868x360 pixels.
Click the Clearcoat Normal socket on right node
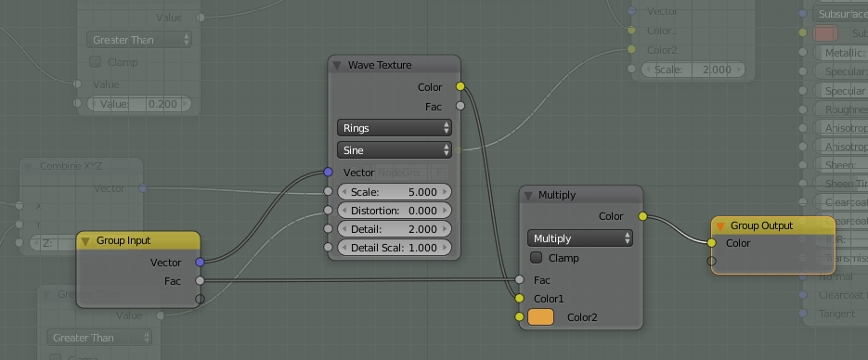(803, 295)
